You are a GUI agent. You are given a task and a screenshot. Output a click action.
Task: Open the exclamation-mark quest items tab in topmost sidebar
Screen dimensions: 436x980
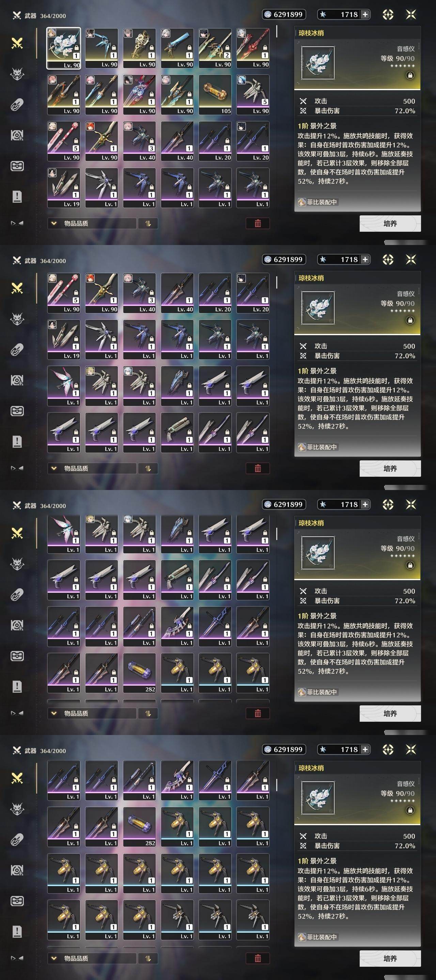click(17, 197)
